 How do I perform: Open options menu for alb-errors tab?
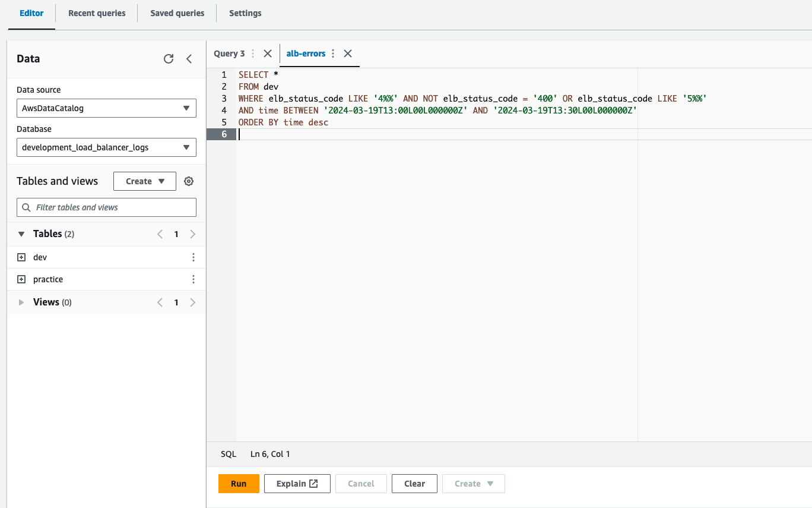click(x=333, y=53)
